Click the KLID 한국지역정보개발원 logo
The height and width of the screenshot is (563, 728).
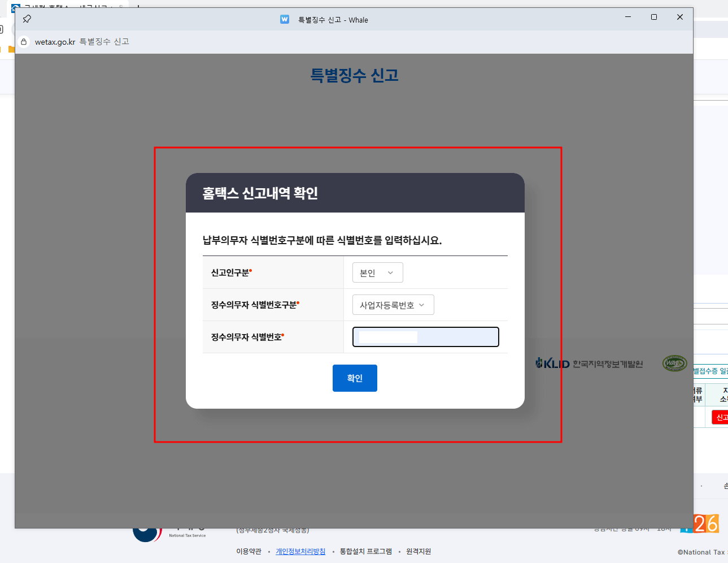(588, 363)
